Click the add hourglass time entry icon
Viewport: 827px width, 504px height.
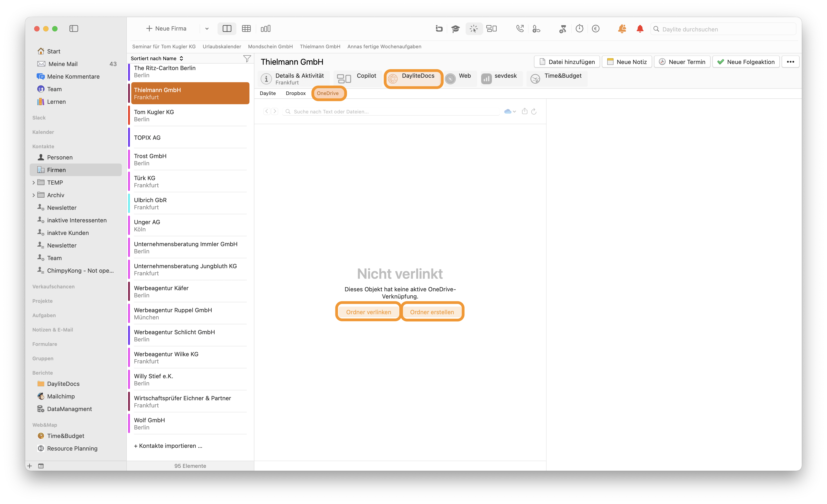click(563, 29)
